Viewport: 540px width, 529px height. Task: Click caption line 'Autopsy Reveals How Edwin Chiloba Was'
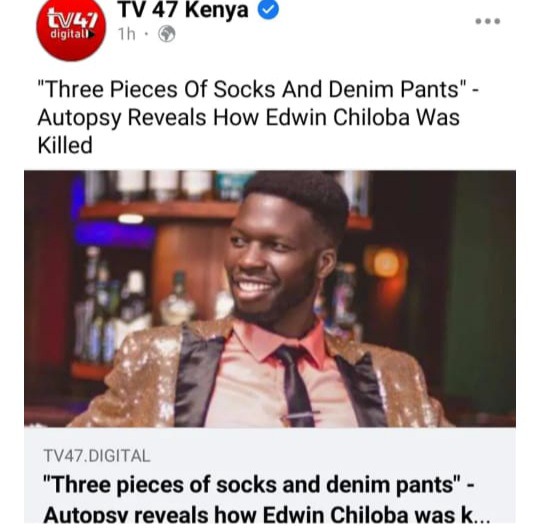click(248, 117)
